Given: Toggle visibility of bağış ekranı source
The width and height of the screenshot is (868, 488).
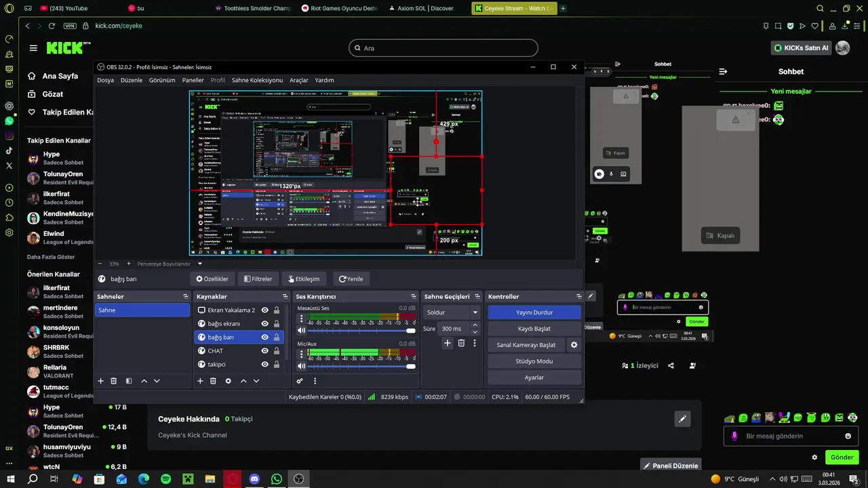Looking at the screenshot, I should click(265, 323).
